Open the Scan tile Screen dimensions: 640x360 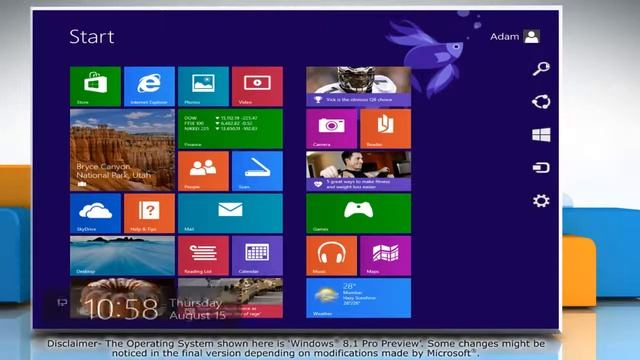[257, 171]
